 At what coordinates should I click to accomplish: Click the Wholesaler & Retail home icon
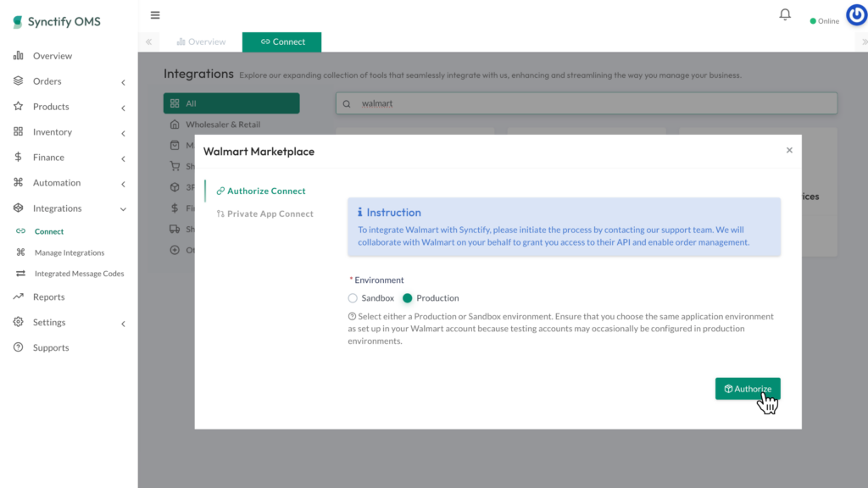(175, 124)
